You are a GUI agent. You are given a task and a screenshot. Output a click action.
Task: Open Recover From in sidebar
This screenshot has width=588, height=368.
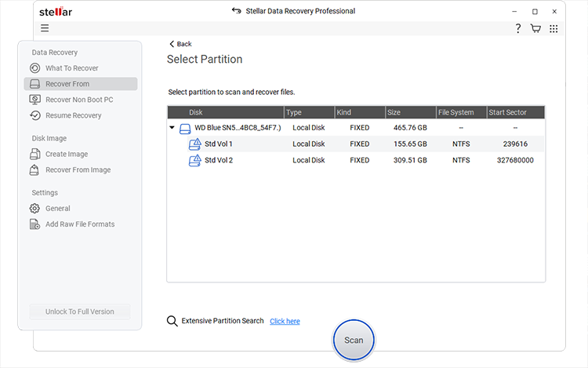pyautogui.click(x=67, y=84)
